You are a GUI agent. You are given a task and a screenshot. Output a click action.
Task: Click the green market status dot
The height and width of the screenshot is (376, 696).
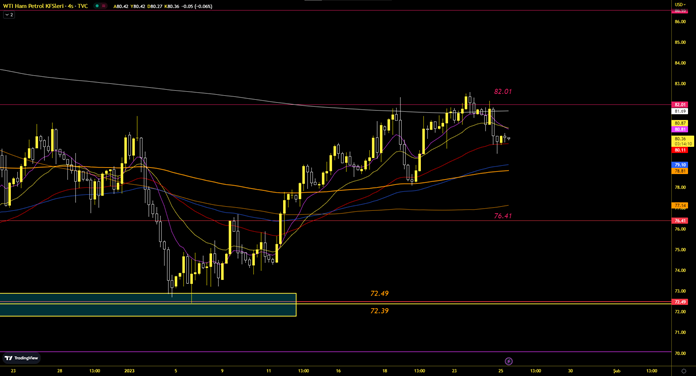[x=97, y=6]
